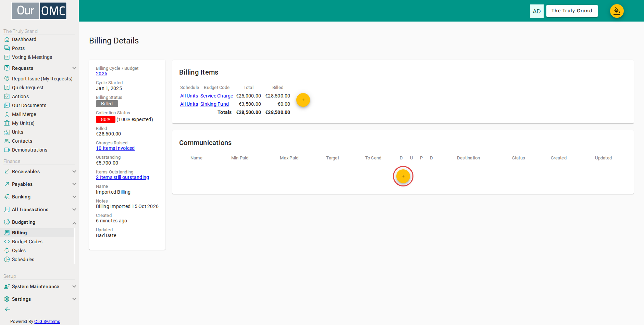Open the Service Charge budget code
This screenshot has height=325, width=644.
click(x=216, y=96)
